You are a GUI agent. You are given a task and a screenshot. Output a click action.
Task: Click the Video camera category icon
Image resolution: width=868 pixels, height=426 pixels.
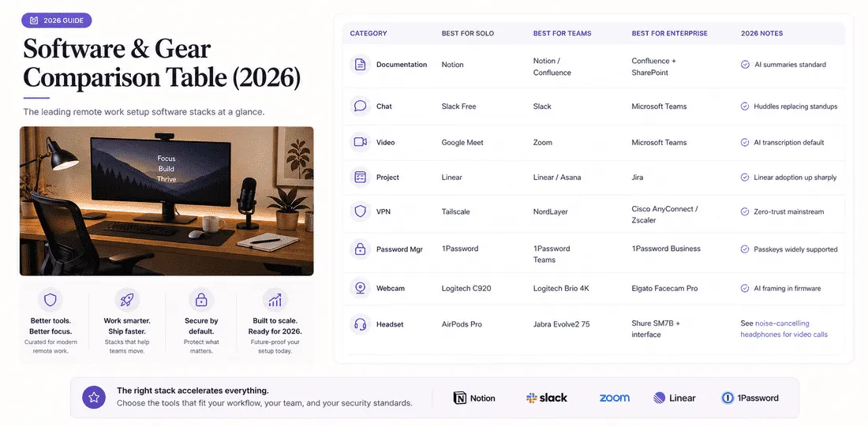(x=361, y=142)
